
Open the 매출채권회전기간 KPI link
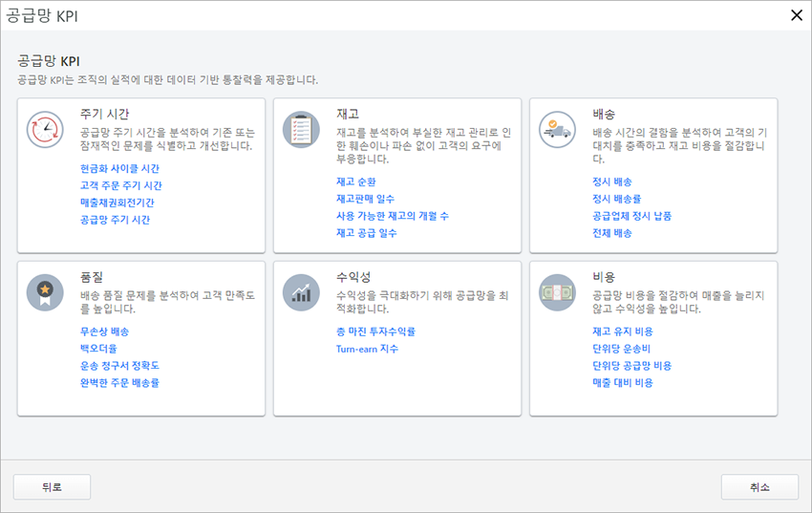pyautogui.click(x=118, y=203)
